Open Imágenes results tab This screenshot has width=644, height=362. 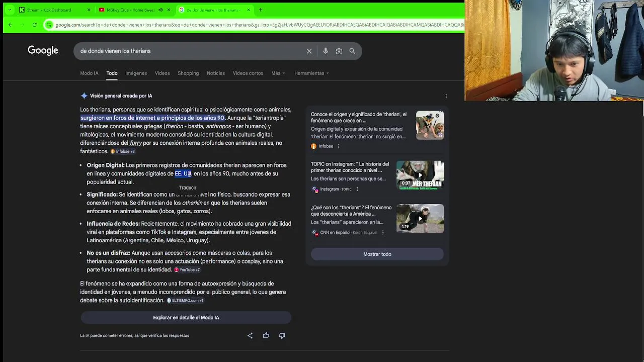136,73
